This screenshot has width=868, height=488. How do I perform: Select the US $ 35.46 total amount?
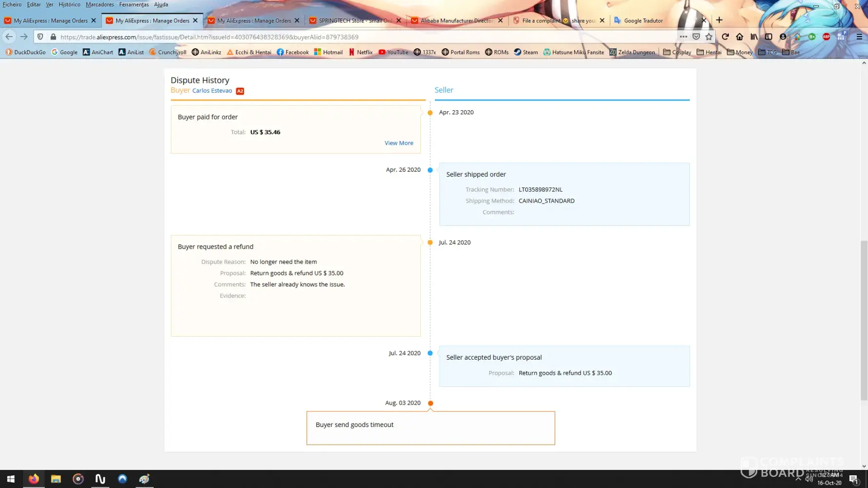point(265,132)
